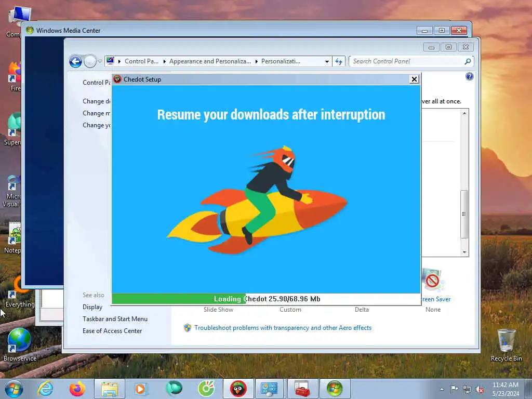
Task: Open Control Panel help icon
Action: pyautogui.click(x=470, y=76)
